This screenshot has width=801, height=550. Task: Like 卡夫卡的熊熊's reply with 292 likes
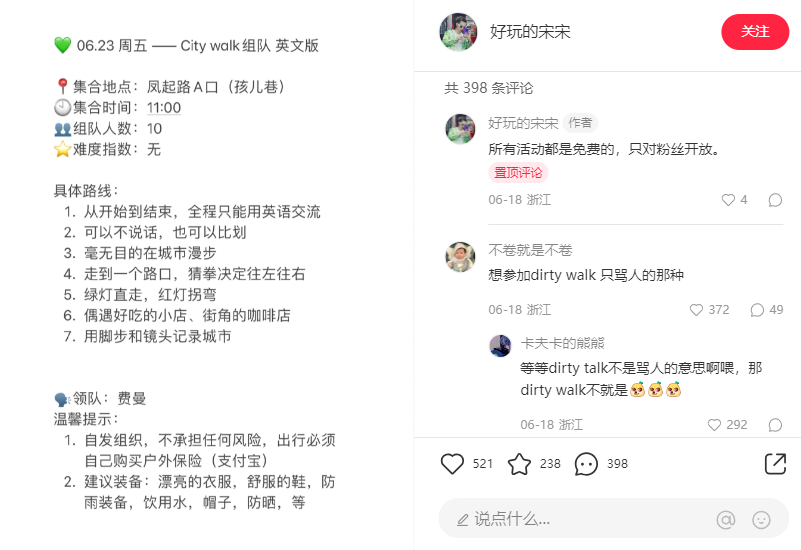(x=714, y=425)
